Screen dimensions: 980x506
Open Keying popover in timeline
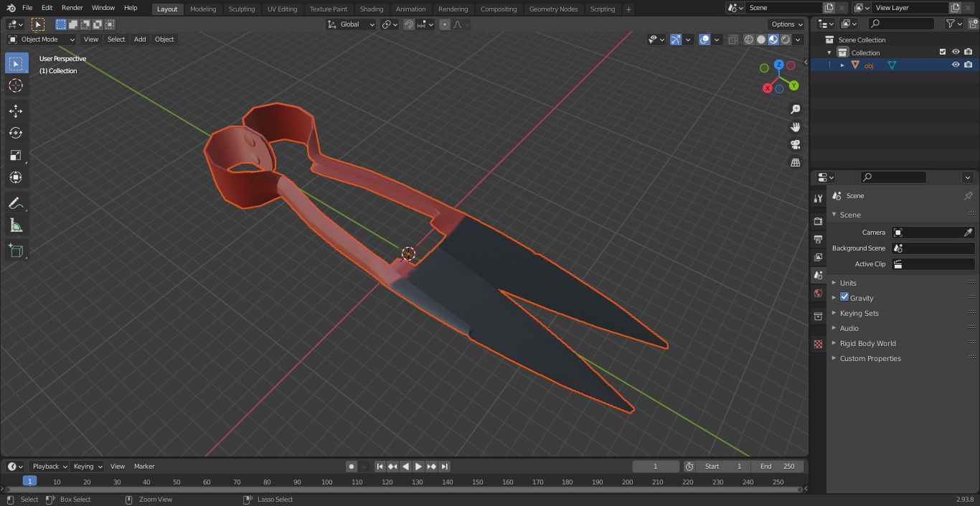88,467
